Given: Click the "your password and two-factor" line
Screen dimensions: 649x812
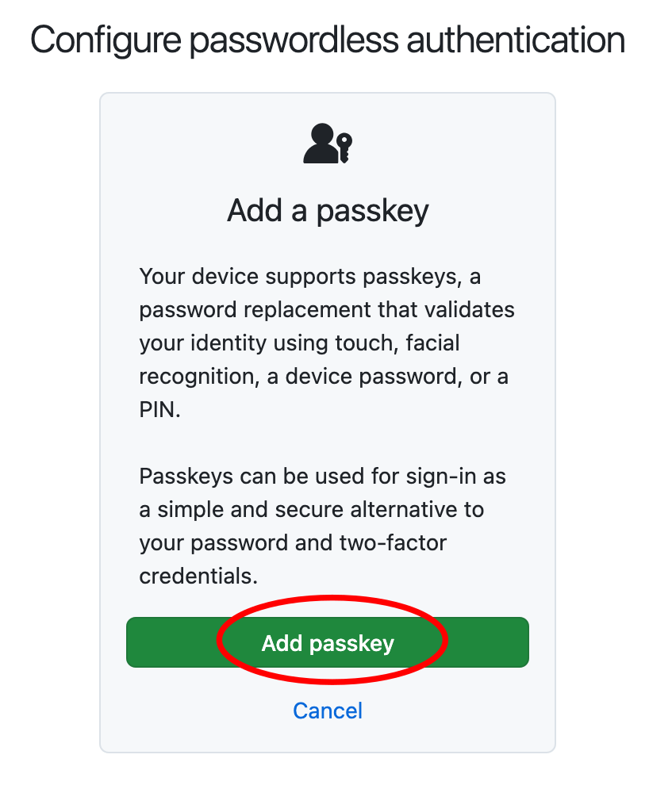Looking at the screenshot, I should click(x=293, y=542).
